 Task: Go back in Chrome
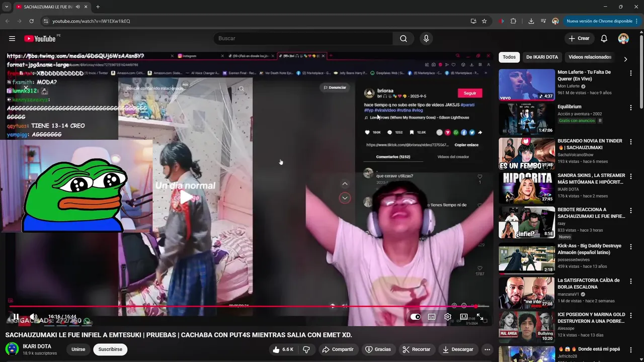(x=7, y=21)
